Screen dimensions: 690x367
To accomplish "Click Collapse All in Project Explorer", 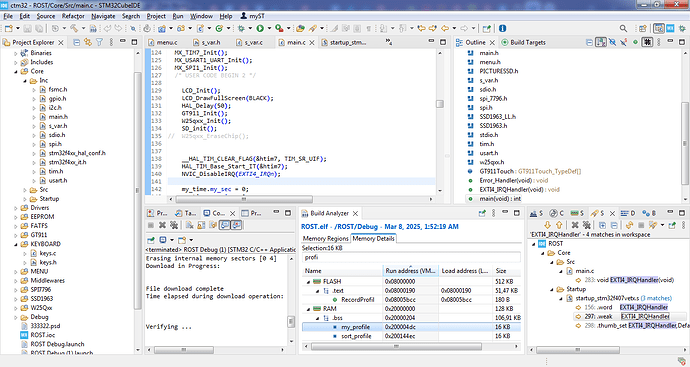I will [x=77, y=42].
